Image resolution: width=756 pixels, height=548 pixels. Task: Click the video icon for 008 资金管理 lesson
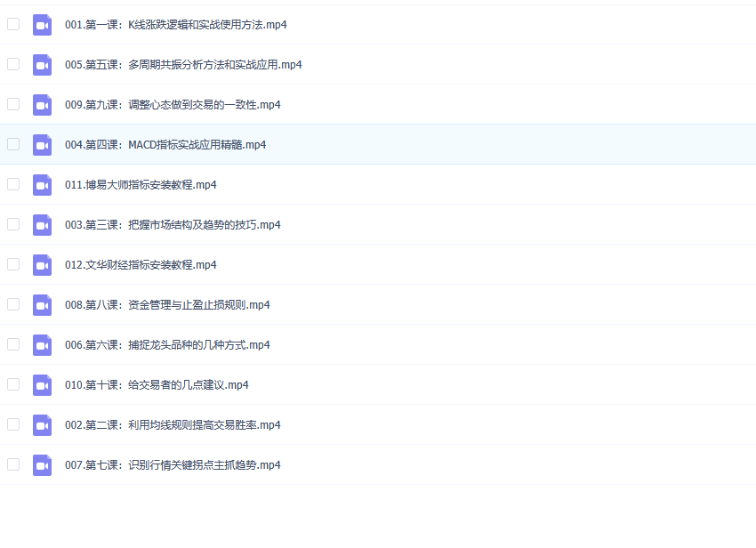click(42, 304)
